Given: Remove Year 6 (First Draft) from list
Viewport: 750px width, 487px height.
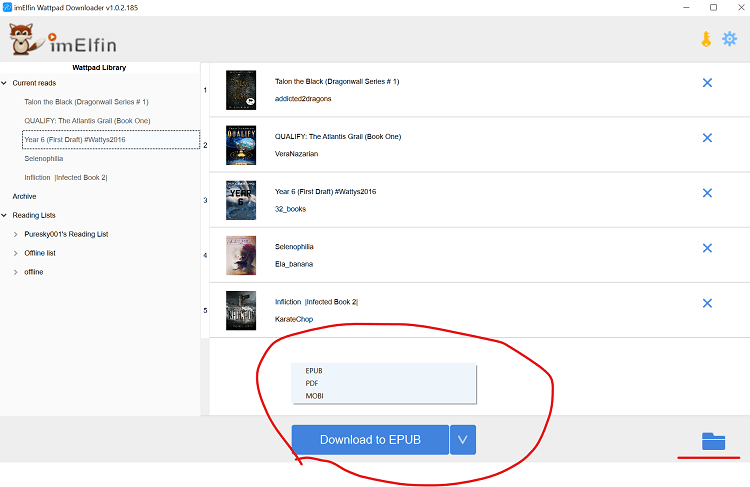Looking at the screenshot, I should (707, 193).
